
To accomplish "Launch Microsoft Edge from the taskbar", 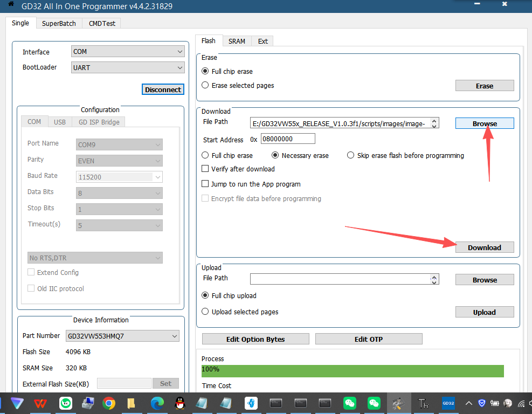I will 157,403.
